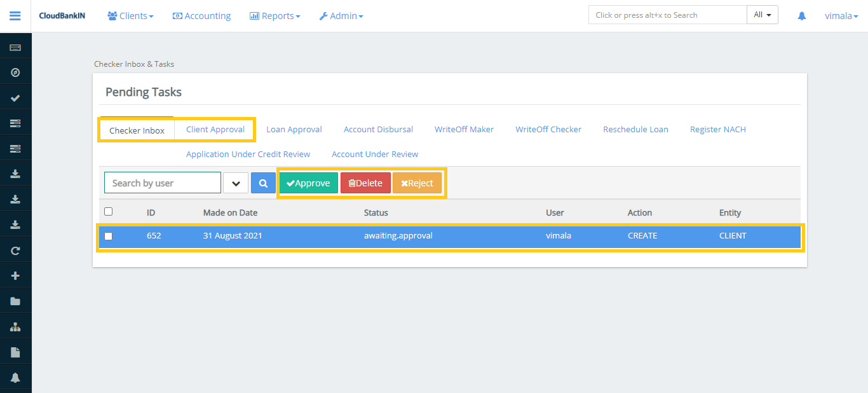Select the document icon near sidebar bottom
The width and height of the screenshot is (868, 393).
coord(15,351)
